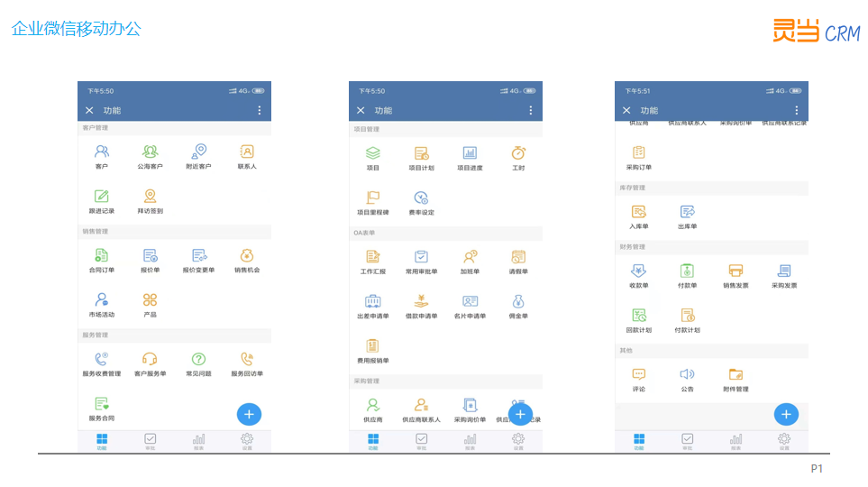Viewport: 868px width, 487px height.
Task: Open 设置 tab on left phone
Action: click(x=247, y=442)
